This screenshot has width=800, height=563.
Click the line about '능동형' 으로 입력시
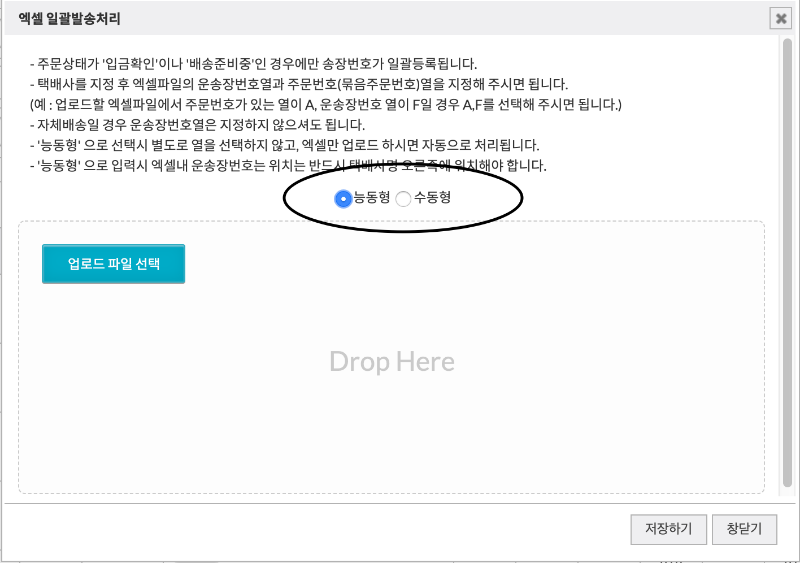coord(288,166)
